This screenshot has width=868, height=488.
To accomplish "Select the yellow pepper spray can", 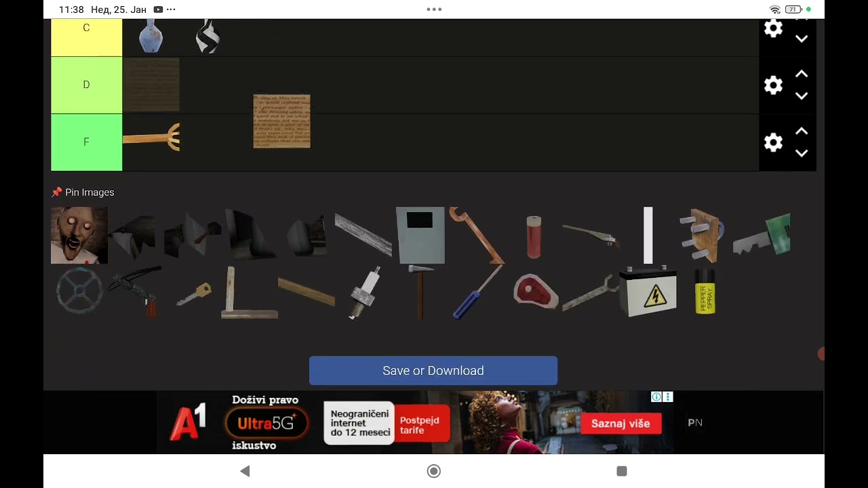I will pos(705,291).
